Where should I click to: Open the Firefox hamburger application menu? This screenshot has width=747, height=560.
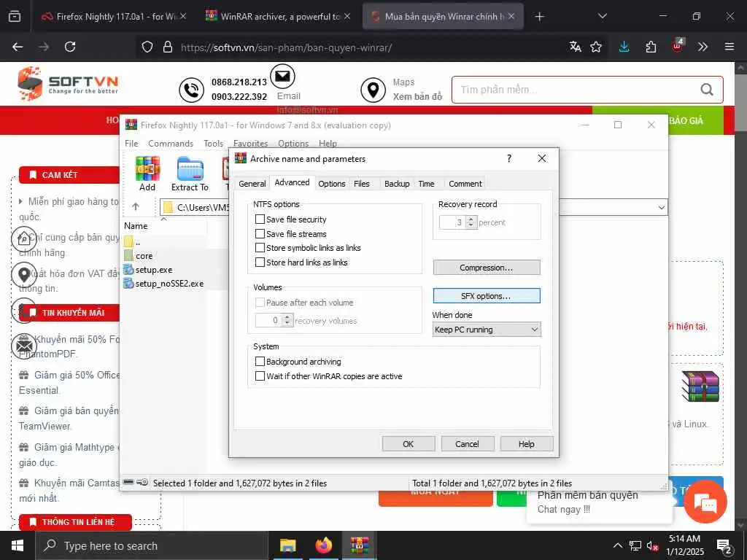pos(729,47)
